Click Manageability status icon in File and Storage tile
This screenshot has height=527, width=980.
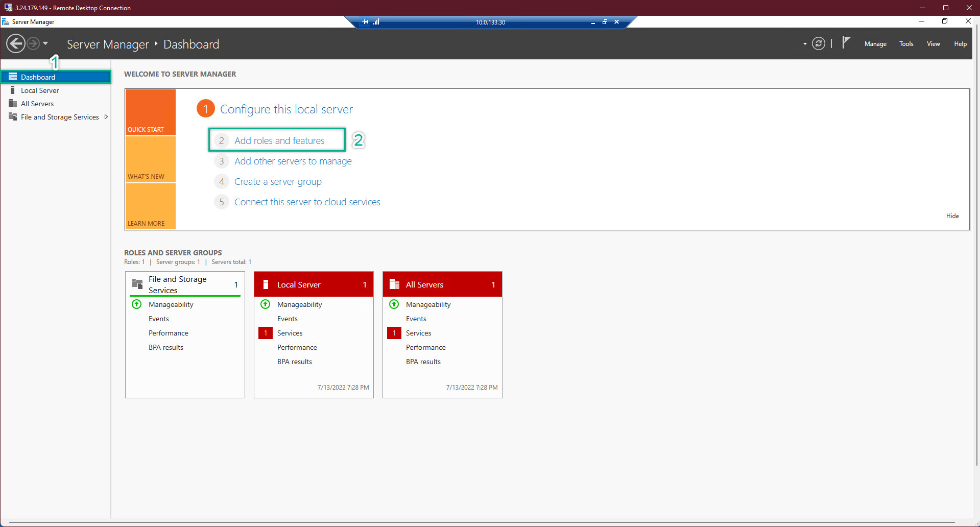coord(137,304)
